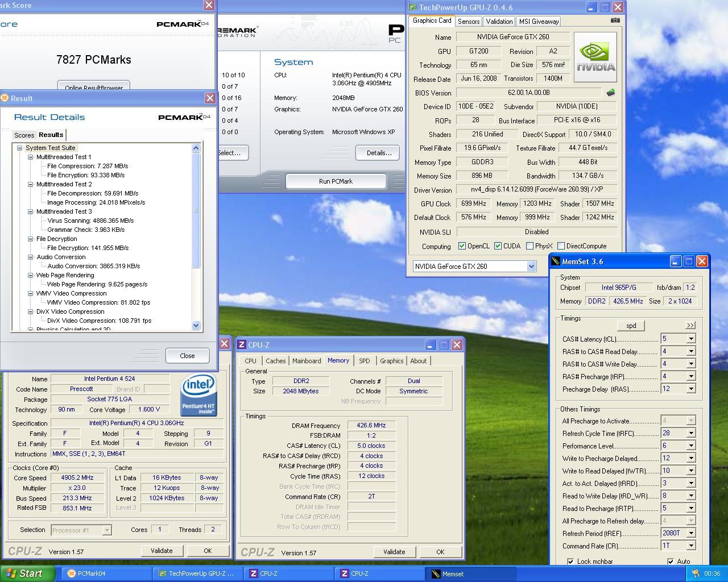Click the Start button on the taskbar
This screenshot has width=728, height=582.
[27, 573]
